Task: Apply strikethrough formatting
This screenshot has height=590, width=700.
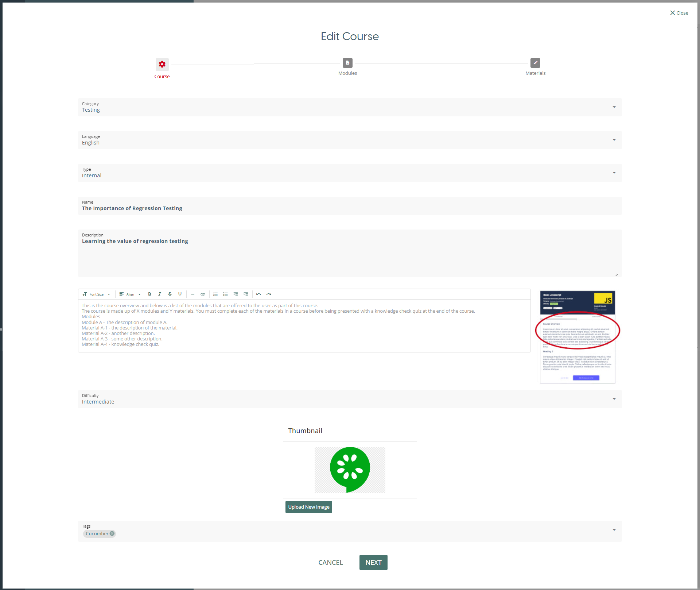Action: click(170, 294)
